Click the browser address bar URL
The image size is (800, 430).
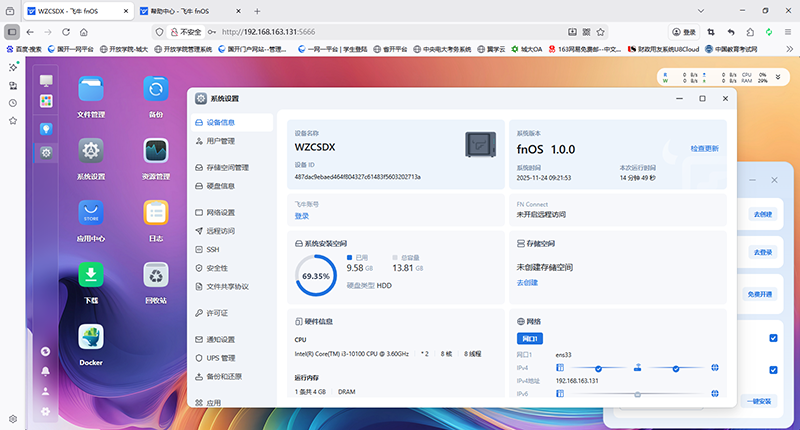point(268,32)
